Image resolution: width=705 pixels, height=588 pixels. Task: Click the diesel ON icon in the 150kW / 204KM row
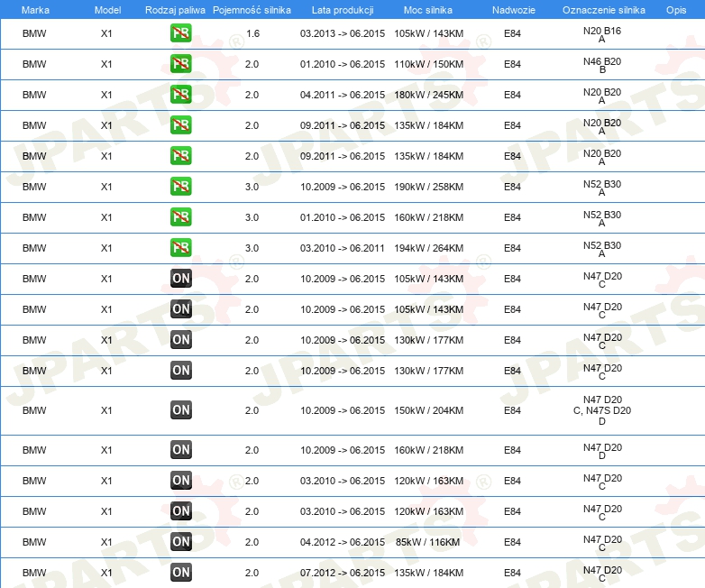(x=180, y=409)
